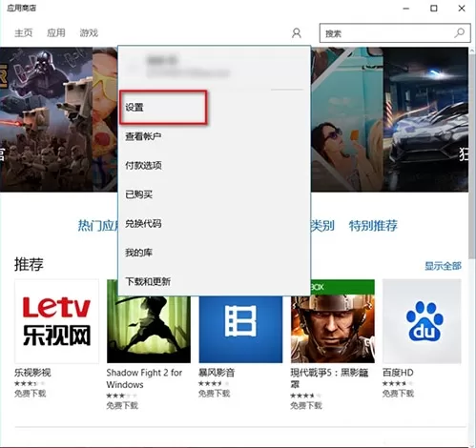
Task: Switch to the 应用 tab
Action: click(56, 32)
